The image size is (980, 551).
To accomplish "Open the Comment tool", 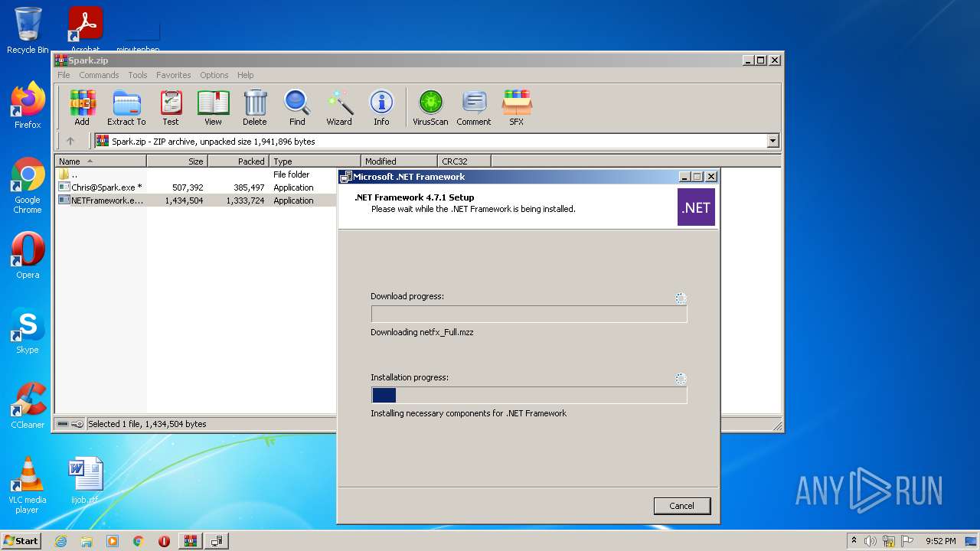I will (x=474, y=107).
